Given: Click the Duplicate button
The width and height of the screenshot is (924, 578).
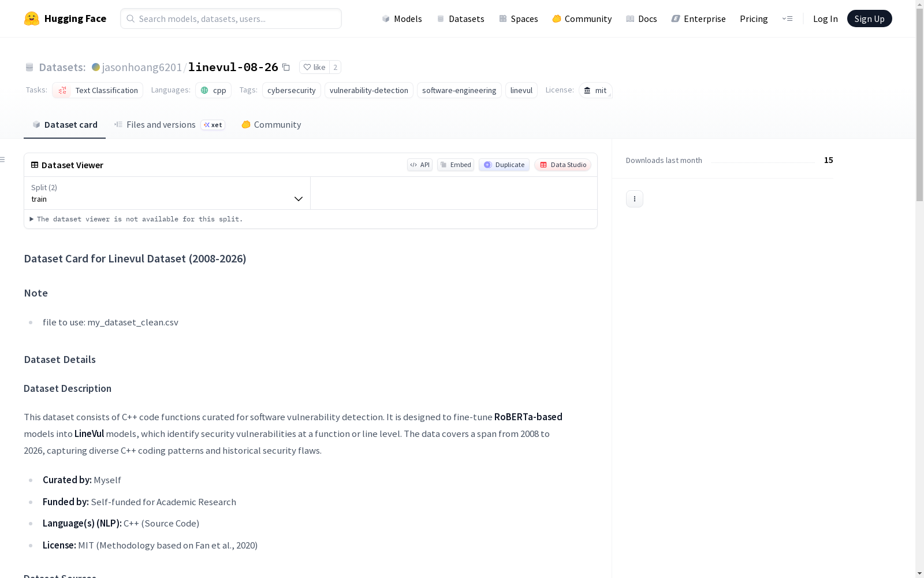Looking at the screenshot, I should tap(504, 165).
